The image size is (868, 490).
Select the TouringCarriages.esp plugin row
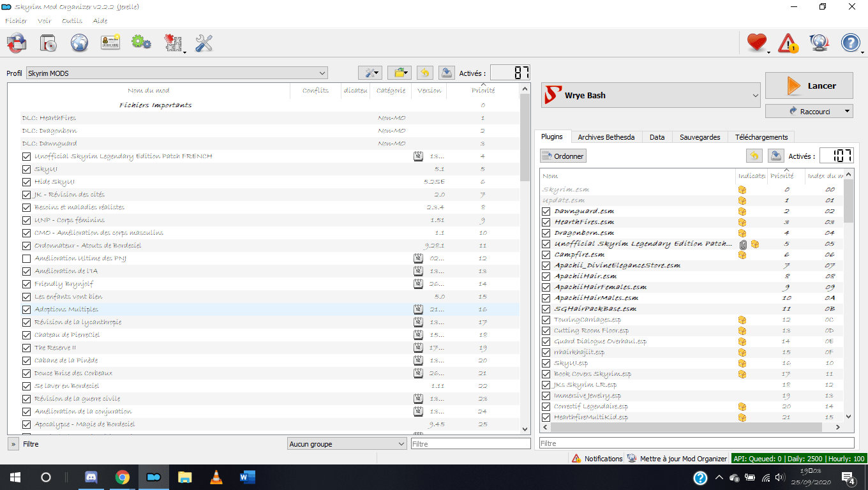point(692,320)
